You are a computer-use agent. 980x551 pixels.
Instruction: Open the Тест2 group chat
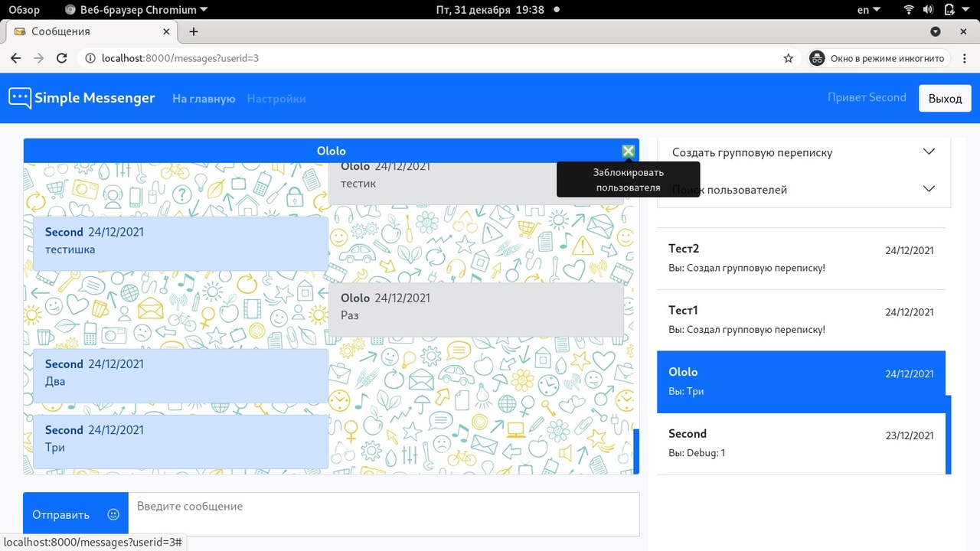click(x=801, y=259)
